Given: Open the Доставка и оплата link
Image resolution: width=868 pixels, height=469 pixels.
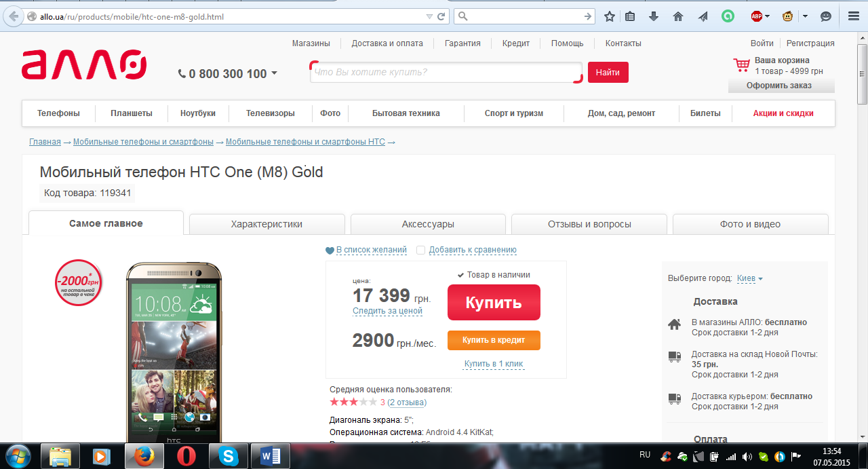Looking at the screenshot, I should [387, 43].
